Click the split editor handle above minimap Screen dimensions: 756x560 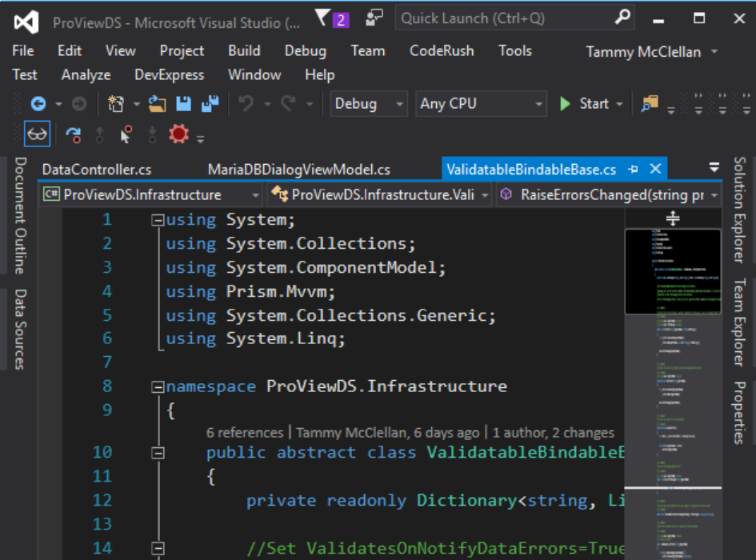[673, 218]
